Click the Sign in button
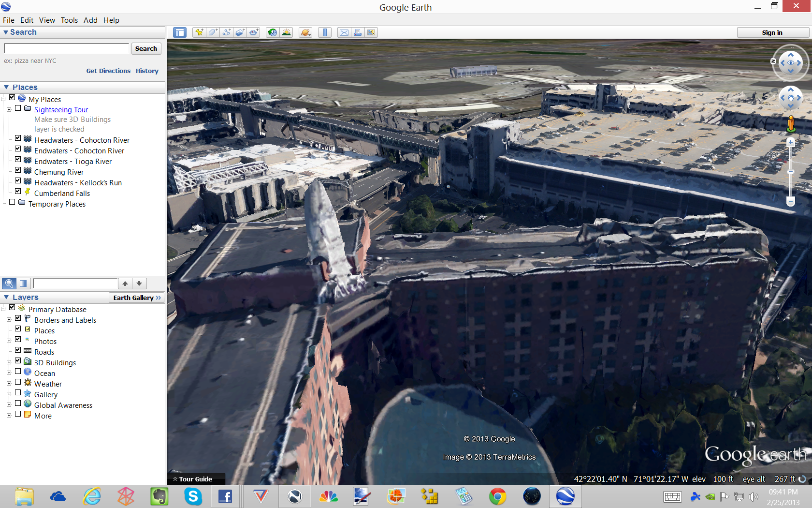 [x=772, y=32]
